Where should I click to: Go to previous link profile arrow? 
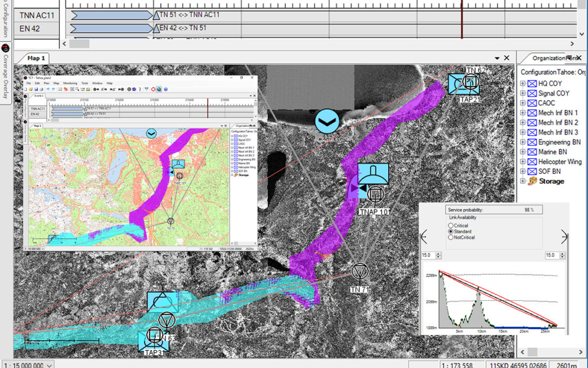coord(424,237)
